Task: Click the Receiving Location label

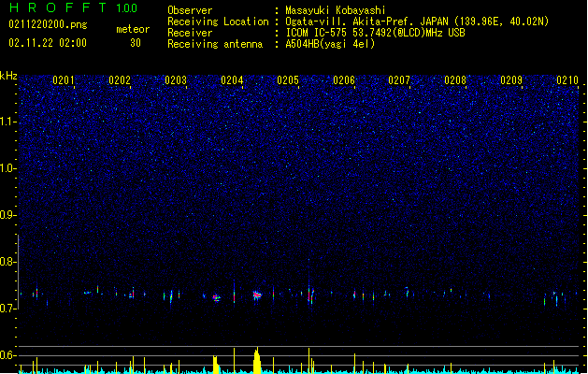Action: tap(218, 22)
